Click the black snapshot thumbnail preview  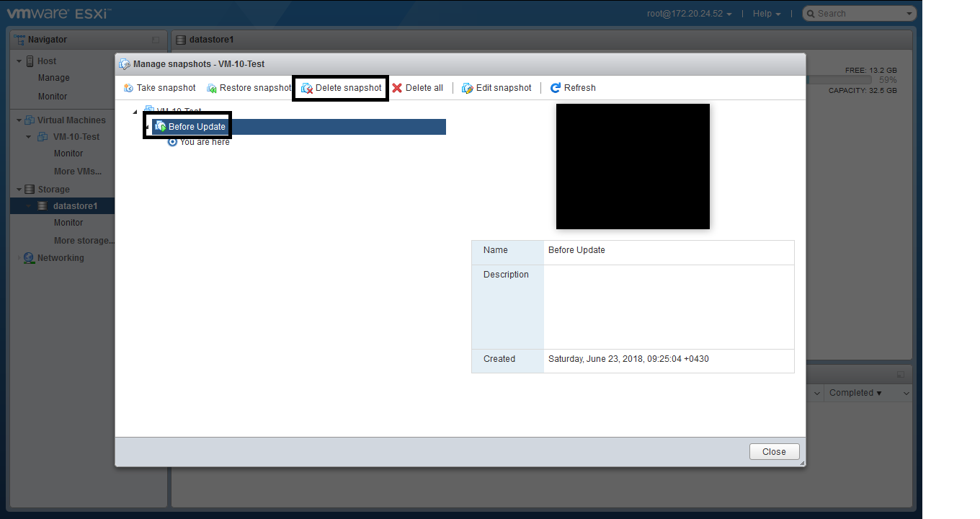(x=633, y=167)
